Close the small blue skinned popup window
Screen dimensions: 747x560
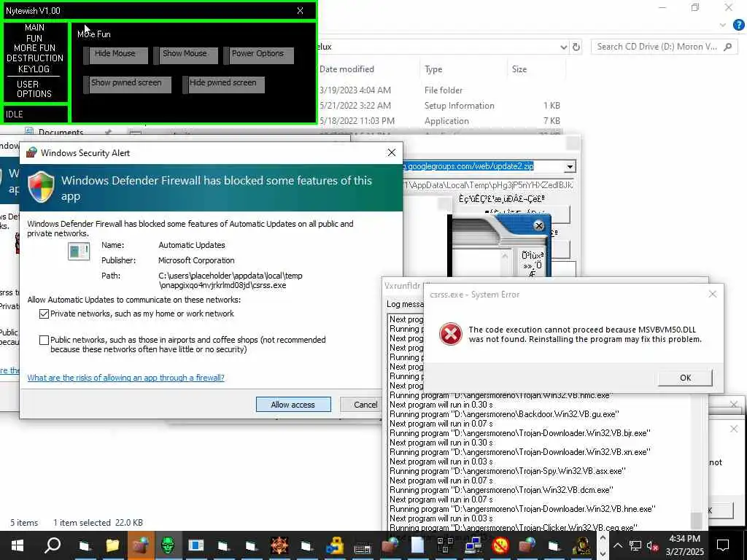point(539,226)
